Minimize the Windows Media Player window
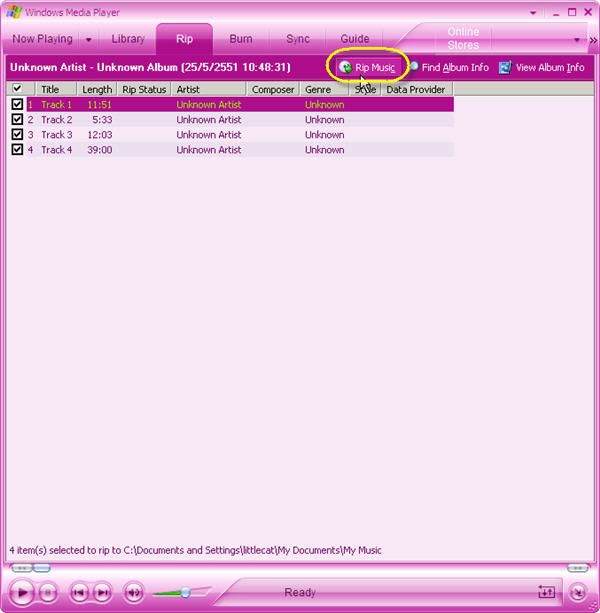The width and height of the screenshot is (600, 613). [x=556, y=13]
